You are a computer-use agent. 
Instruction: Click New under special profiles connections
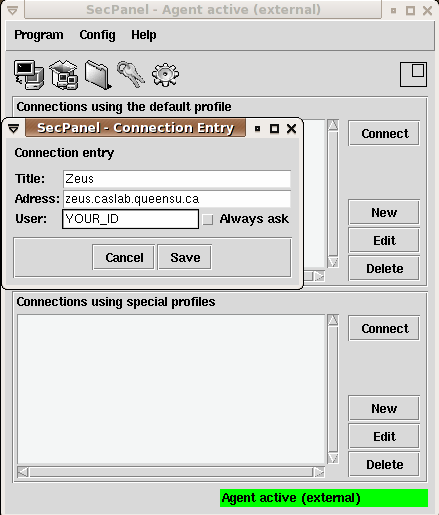coord(384,408)
